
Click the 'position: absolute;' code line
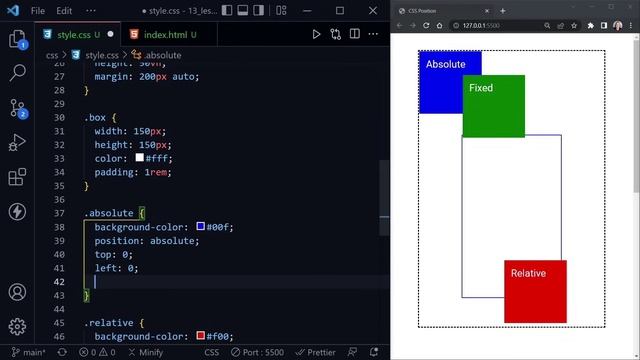point(147,241)
